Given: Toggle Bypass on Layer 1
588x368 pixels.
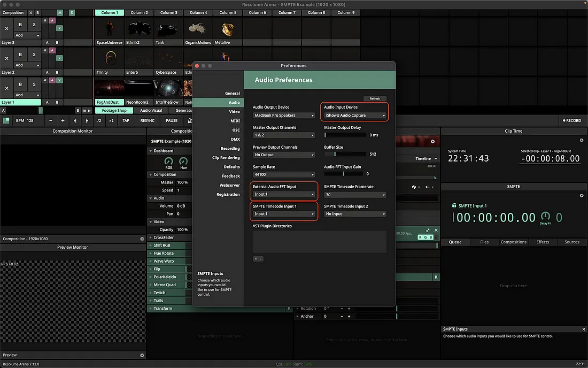Looking at the screenshot, I should [x=21, y=85].
